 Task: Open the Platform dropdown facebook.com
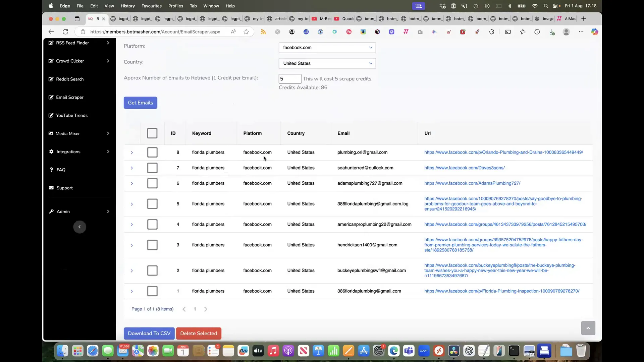[x=327, y=48]
